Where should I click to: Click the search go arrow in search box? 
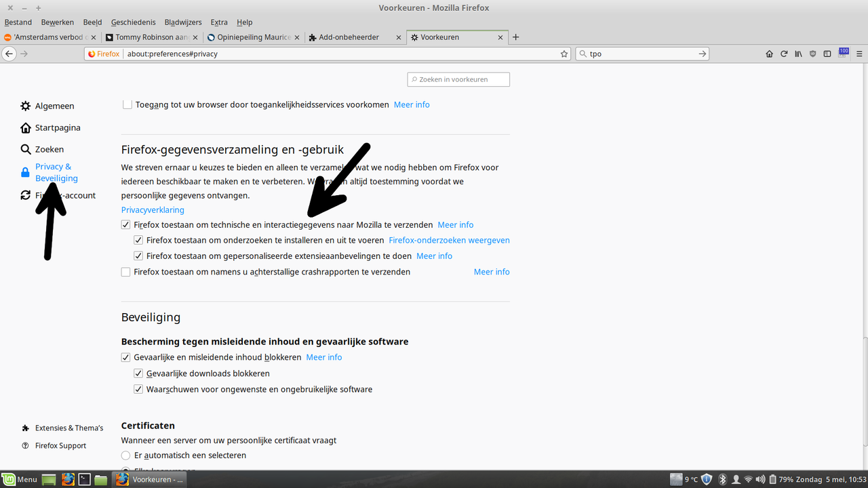[703, 54]
